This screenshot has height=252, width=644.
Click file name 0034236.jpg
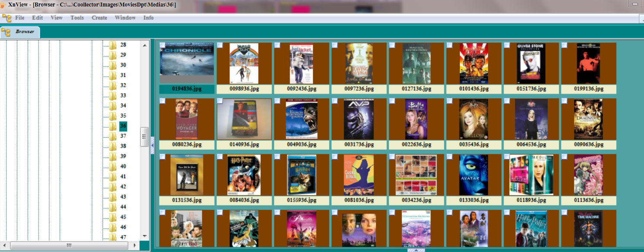coord(417,200)
